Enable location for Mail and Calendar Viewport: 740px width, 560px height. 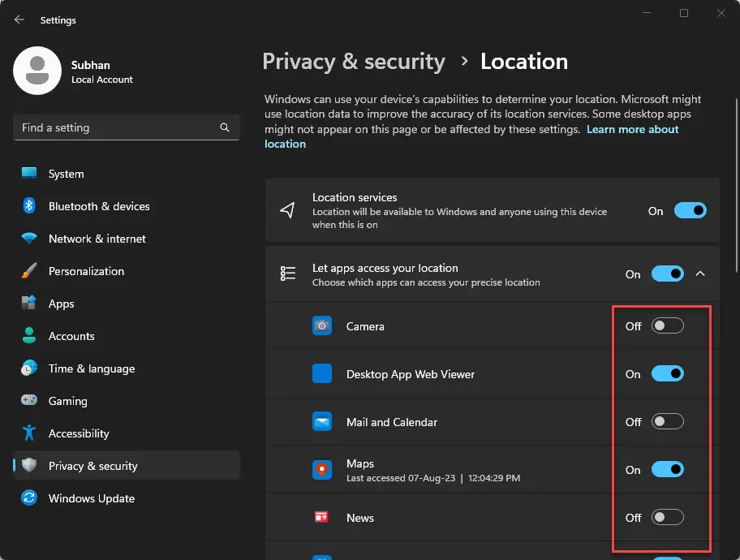click(667, 422)
